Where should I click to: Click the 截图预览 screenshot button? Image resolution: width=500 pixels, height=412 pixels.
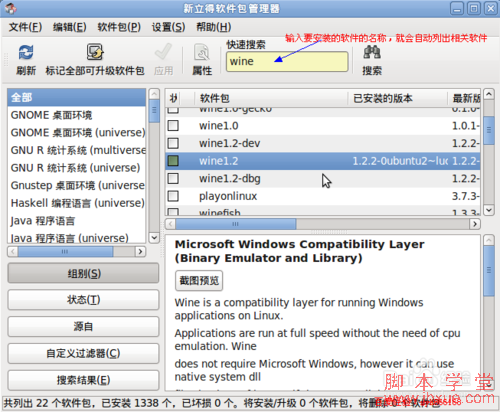point(199,281)
